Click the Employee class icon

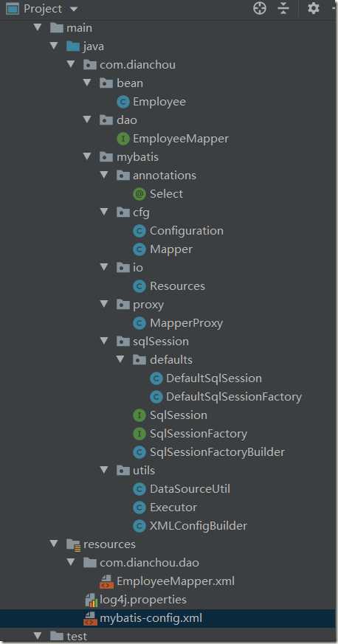123,102
